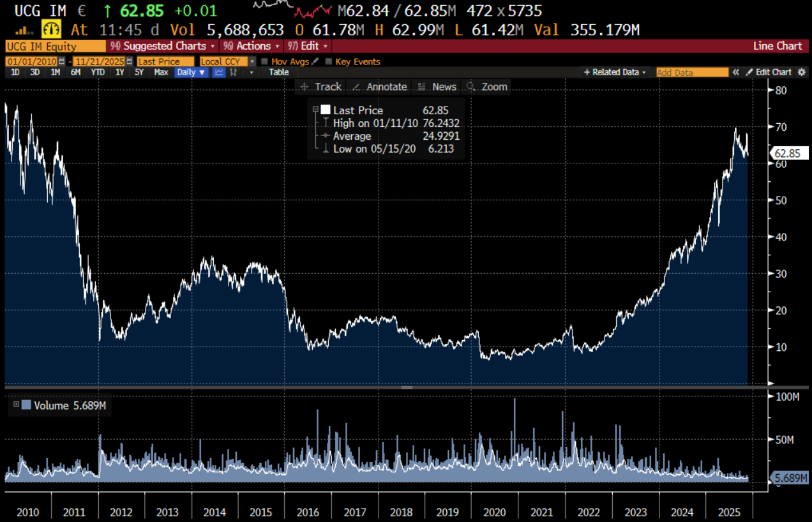Open the Local CCY currency dropdown arrow

pos(252,61)
